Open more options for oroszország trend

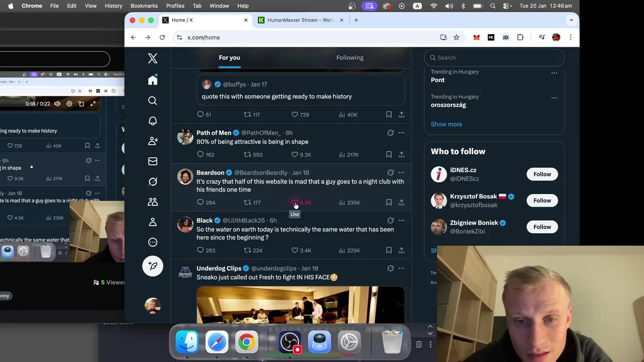tap(554, 98)
